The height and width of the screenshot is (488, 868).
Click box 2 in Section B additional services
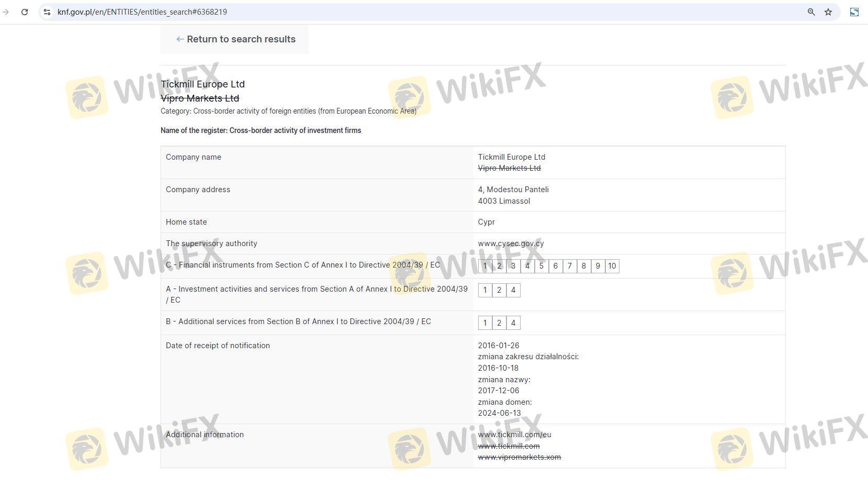pos(499,323)
